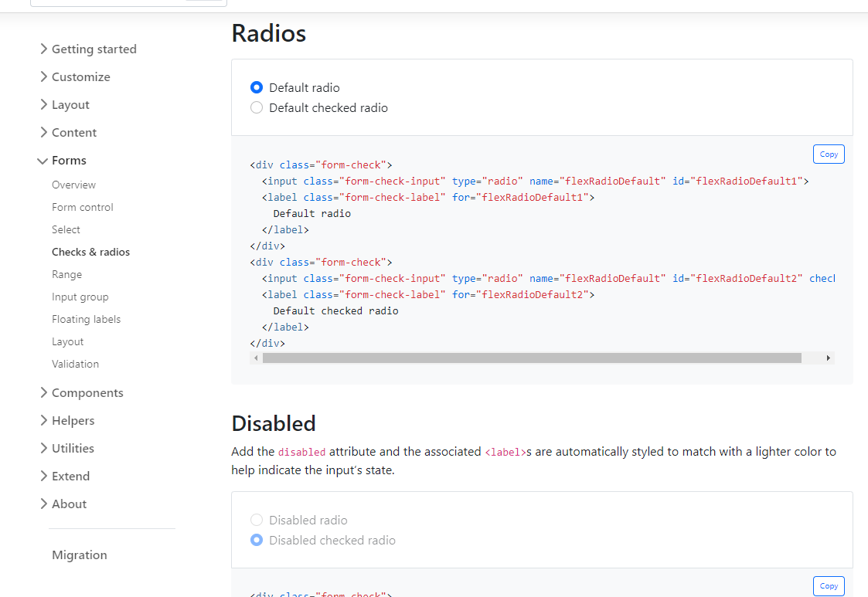Click the Disabled checked radio button
The height and width of the screenshot is (597, 868).
(257, 541)
